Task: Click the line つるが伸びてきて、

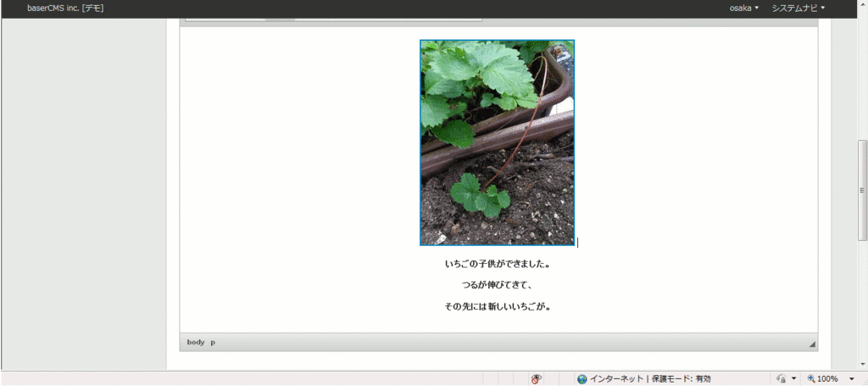Action: [497, 285]
